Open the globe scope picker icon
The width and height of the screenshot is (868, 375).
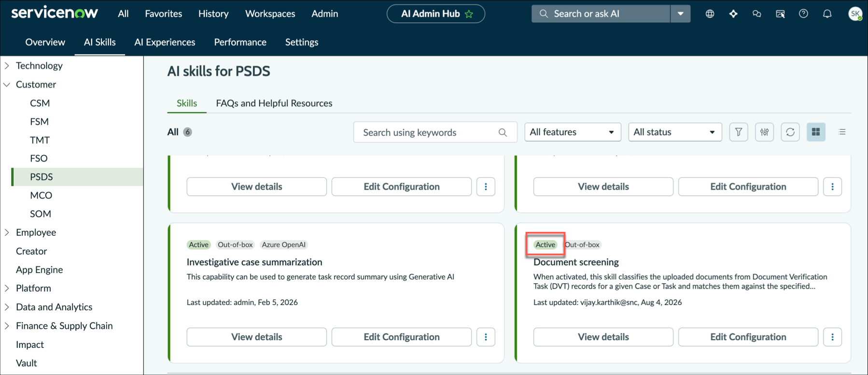click(x=710, y=14)
